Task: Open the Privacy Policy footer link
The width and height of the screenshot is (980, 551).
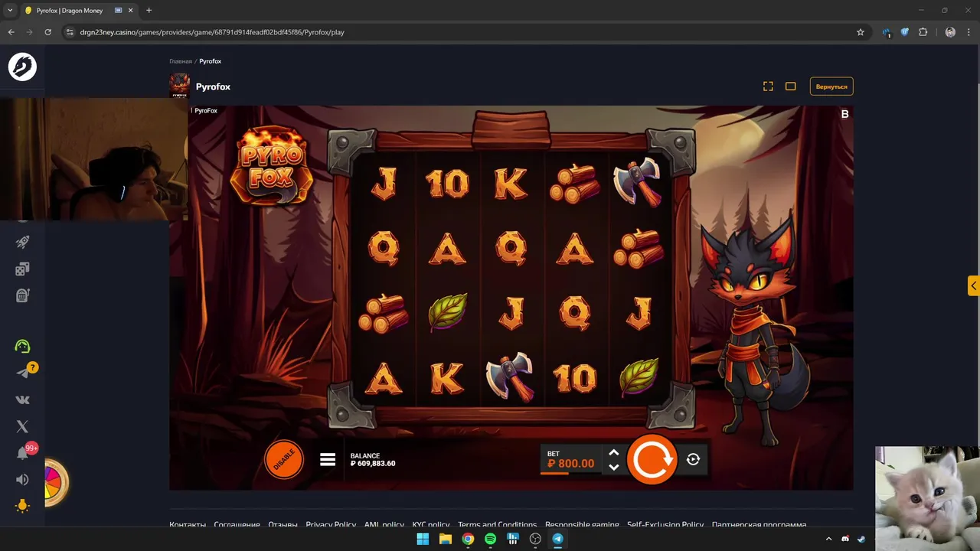Action: coord(331,525)
